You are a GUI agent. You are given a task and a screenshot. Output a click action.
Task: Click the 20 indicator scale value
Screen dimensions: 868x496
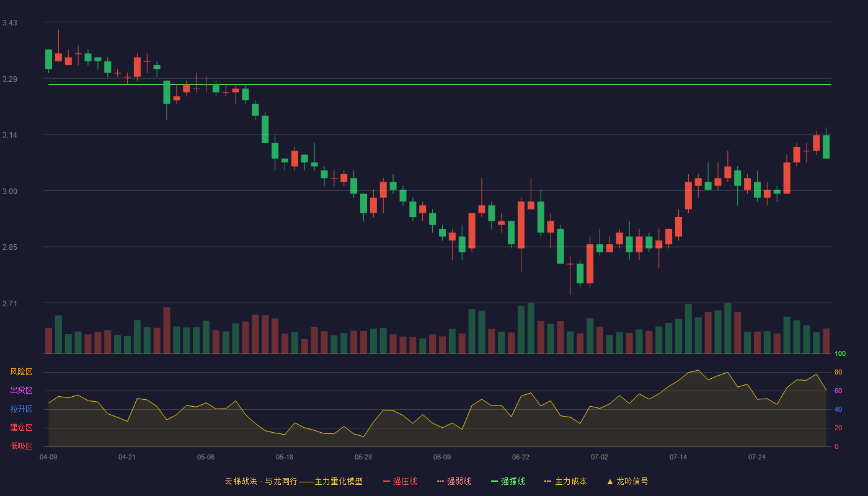(x=838, y=428)
